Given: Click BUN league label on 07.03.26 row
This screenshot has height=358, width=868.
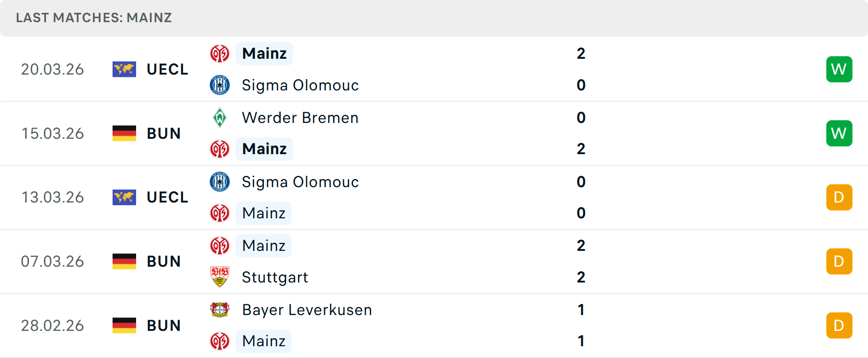Looking at the screenshot, I should point(164,261).
